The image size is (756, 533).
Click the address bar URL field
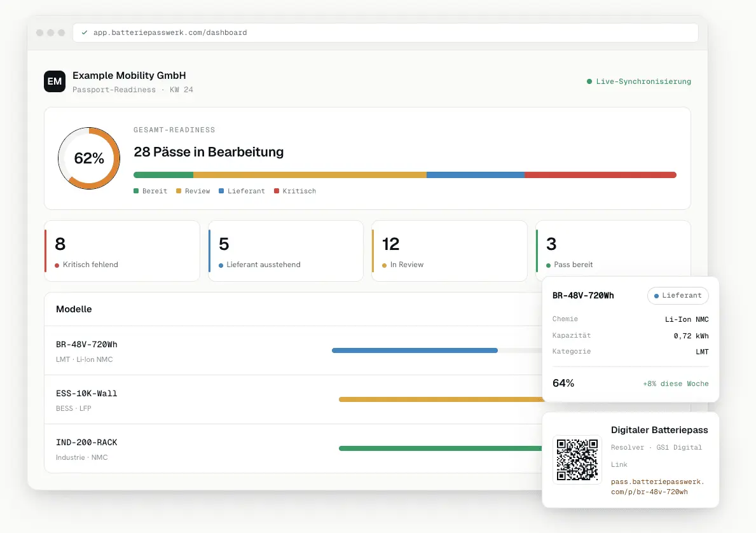click(x=385, y=32)
